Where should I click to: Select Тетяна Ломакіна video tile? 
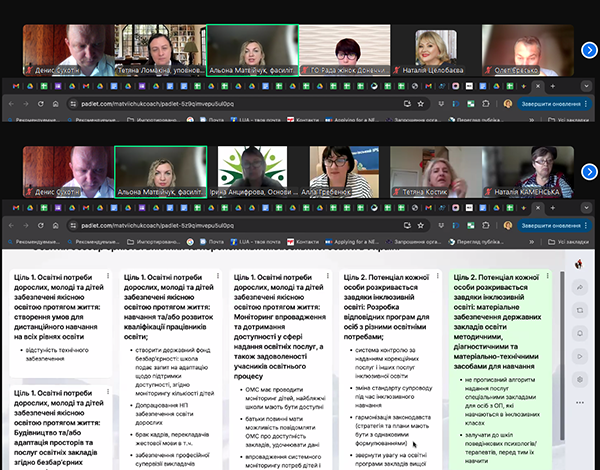click(x=160, y=50)
